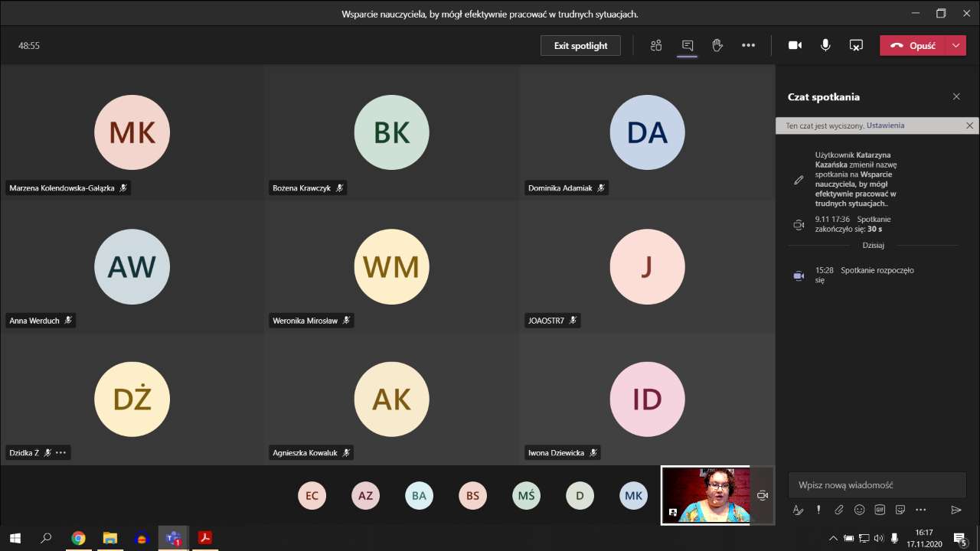Show hidden system tray icons
980x551 pixels.
(x=833, y=538)
